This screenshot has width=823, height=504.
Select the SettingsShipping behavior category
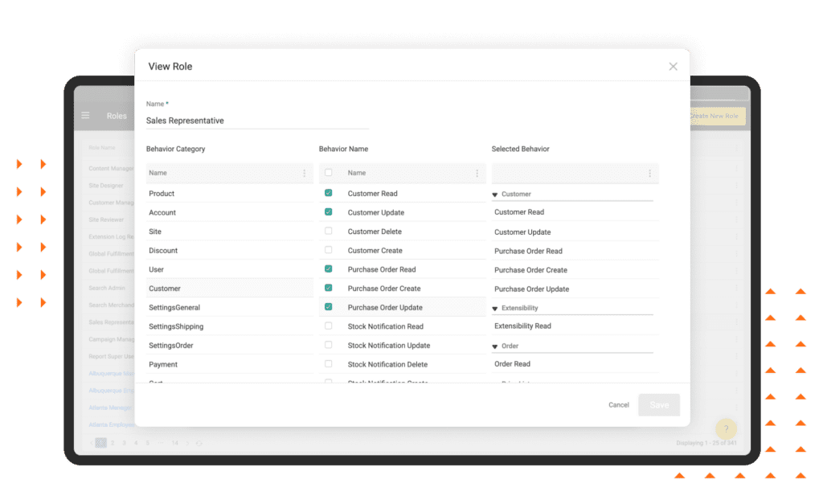[x=176, y=326]
